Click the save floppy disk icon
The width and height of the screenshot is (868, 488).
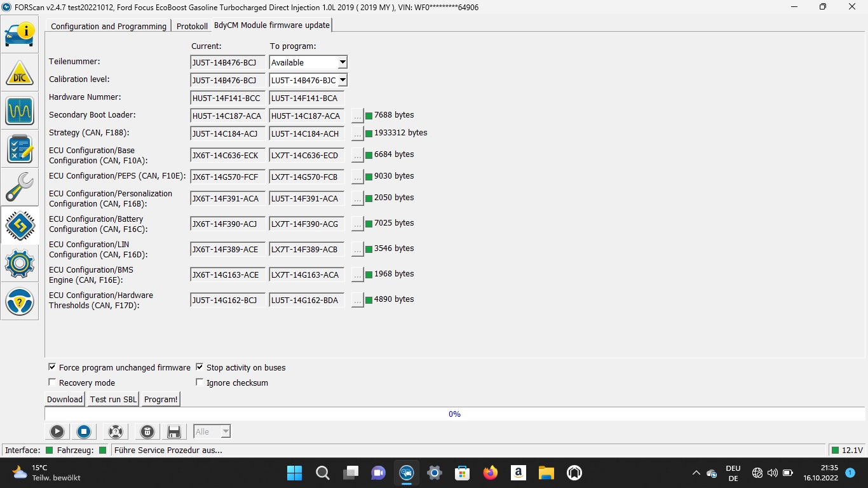(173, 432)
